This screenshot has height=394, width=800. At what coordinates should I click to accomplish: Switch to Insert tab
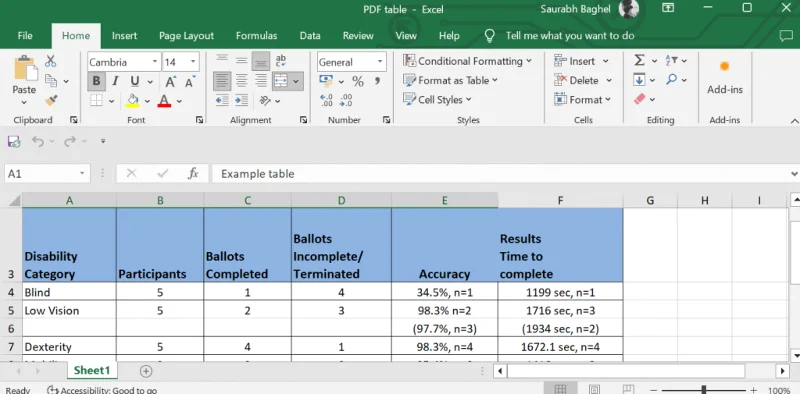point(124,36)
